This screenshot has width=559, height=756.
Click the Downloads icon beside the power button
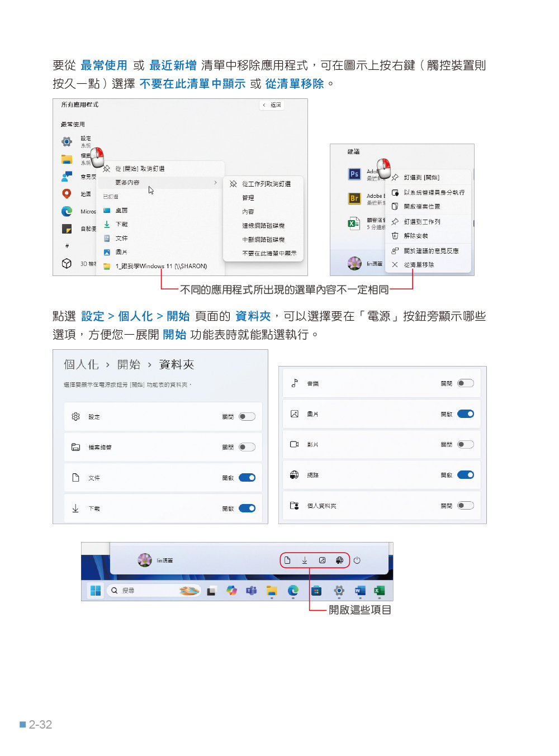305,560
